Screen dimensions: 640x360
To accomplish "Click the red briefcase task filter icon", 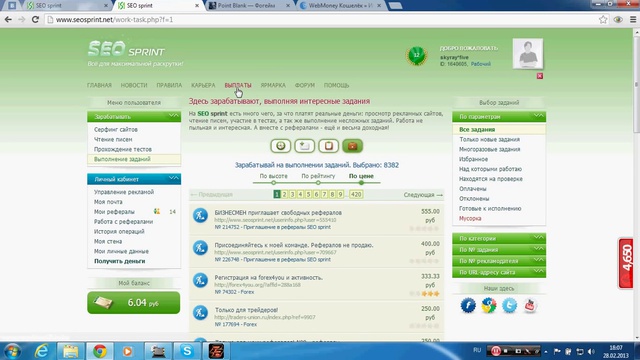I will tap(353, 146).
